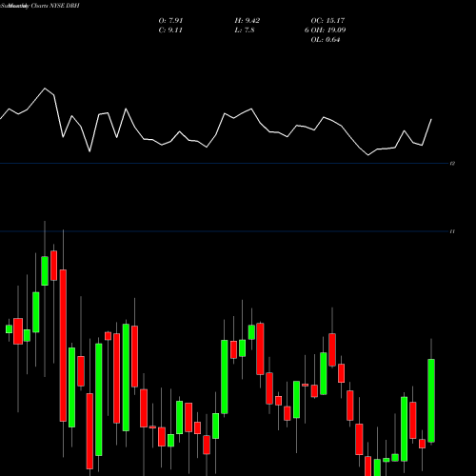Click the 'H: 9.42' high value
This screenshot has width=476, height=476.
(248, 21)
